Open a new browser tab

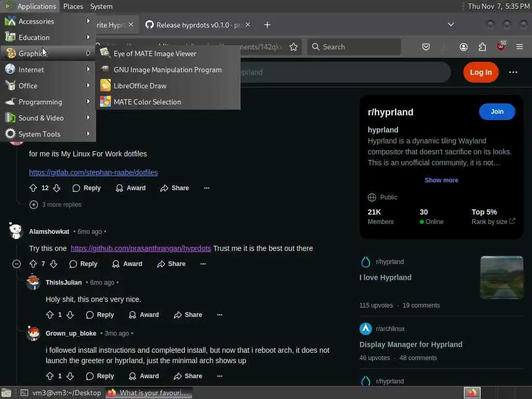(267, 25)
